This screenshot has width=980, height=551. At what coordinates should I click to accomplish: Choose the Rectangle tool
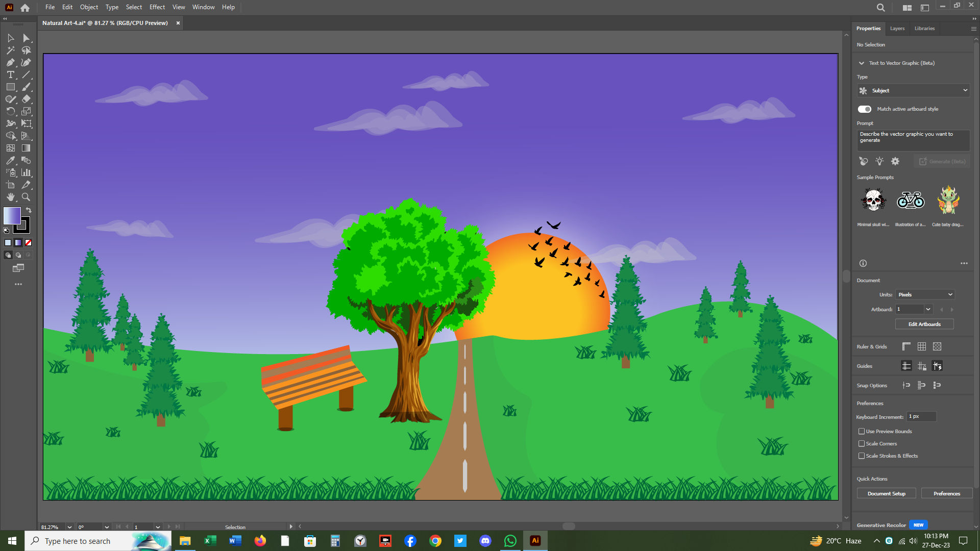coord(10,87)
